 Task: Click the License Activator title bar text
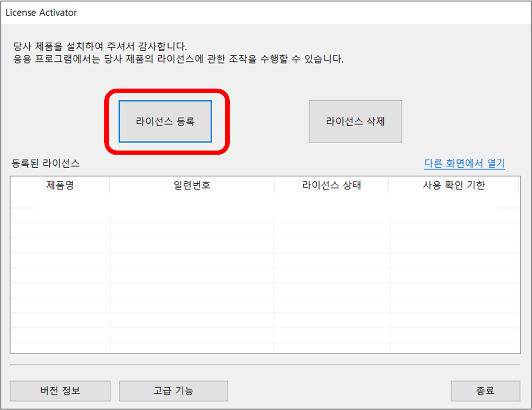41,13
